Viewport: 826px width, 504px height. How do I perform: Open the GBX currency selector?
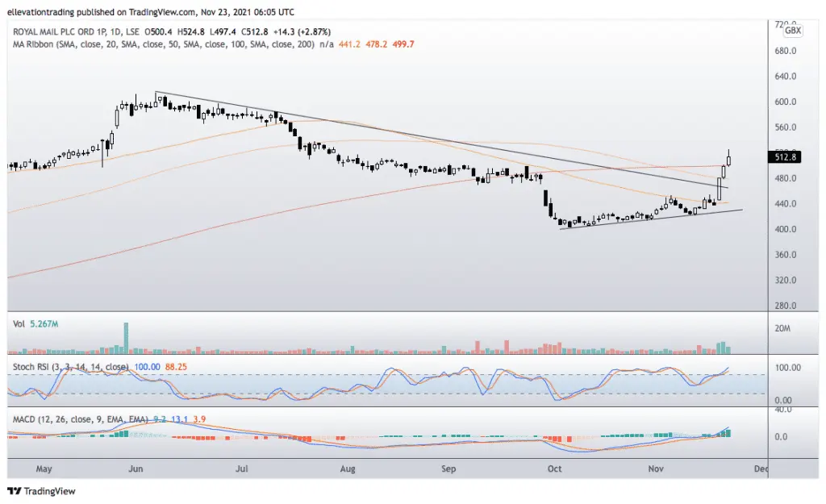coord(793,31)
